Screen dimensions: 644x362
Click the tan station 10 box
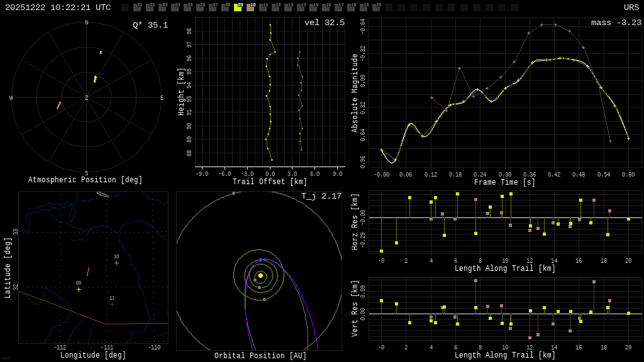pyautogui.click(x=250, y=8)
